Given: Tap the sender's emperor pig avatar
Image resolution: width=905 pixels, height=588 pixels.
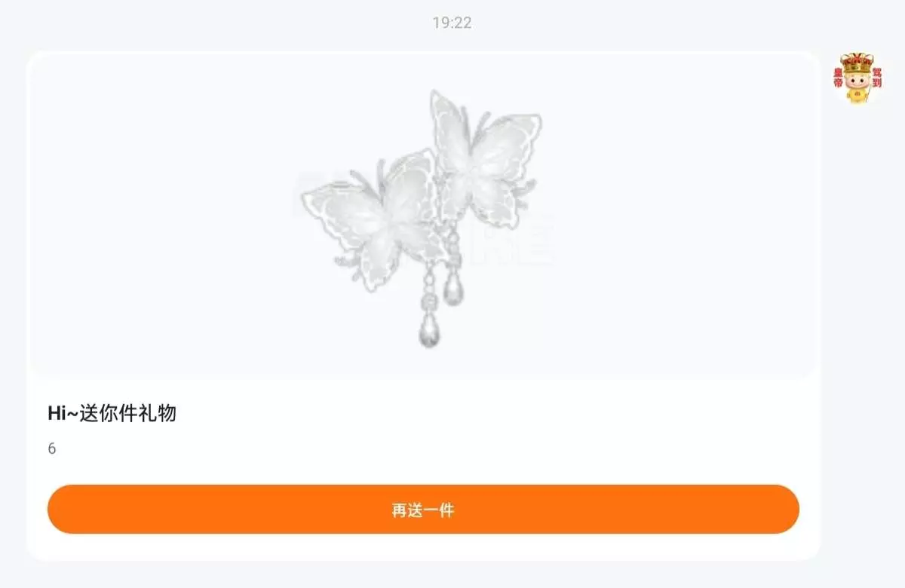Looking at the screenshot, I should [857, 78].
